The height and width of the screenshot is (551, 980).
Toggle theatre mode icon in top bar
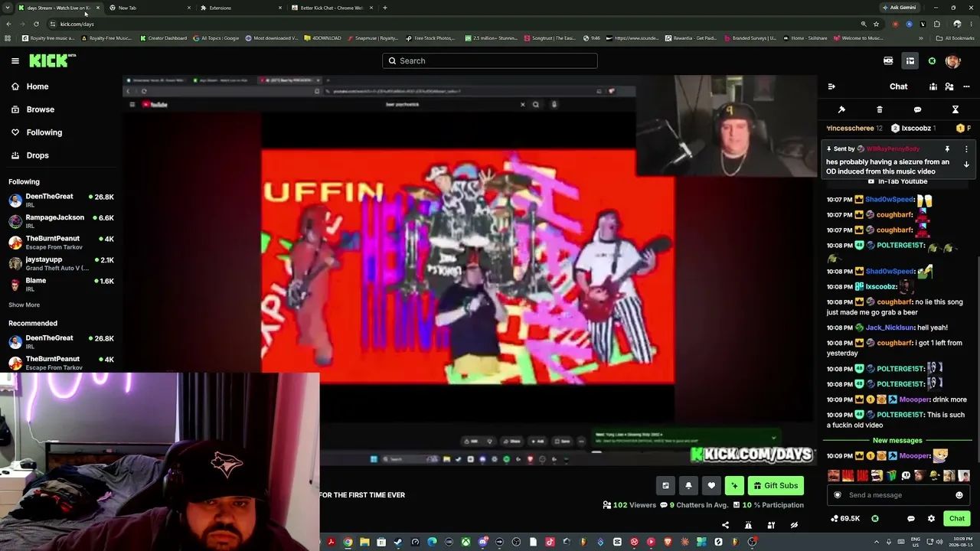[888, 61]
